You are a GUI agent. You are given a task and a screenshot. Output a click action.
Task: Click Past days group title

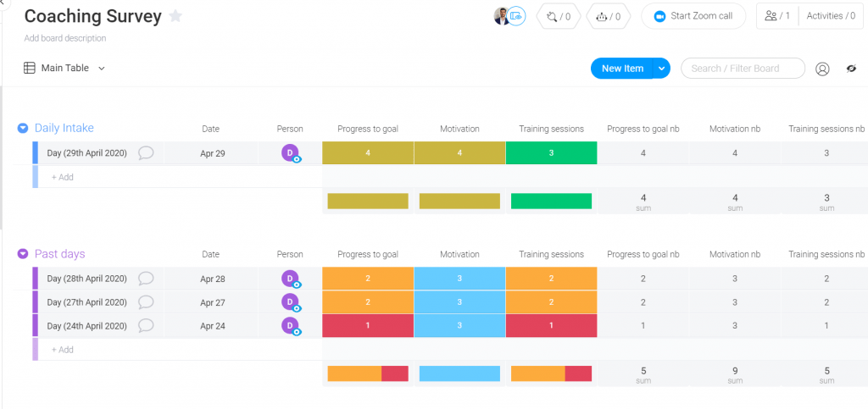coord(60,254)
